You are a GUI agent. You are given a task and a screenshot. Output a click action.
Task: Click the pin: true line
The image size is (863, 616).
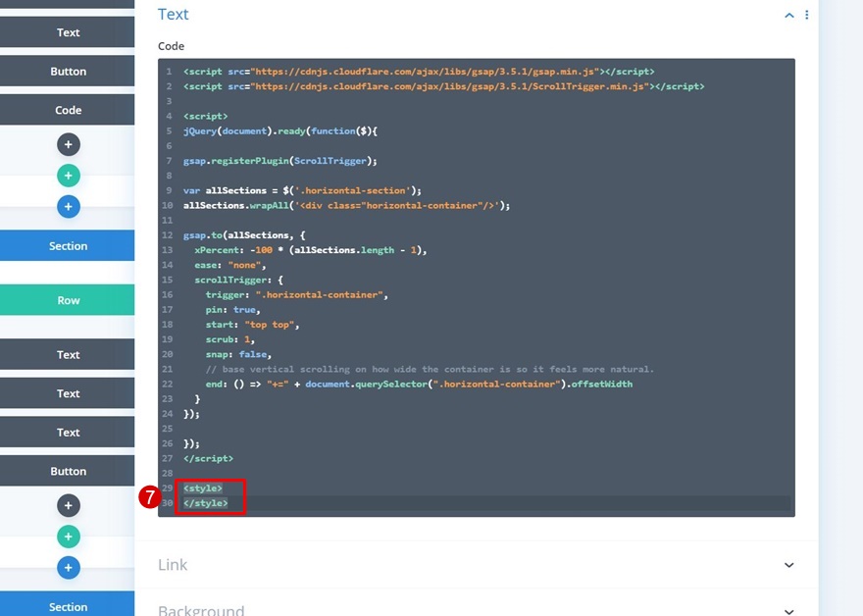click(232, 309)
